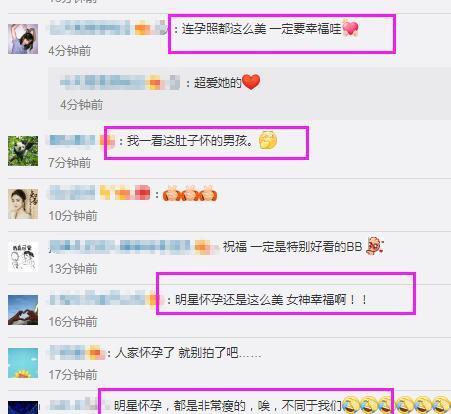The height and width of the screenshot is (414, 451).
Task: Click the comment 明星怀孕还是这么美 女神幸福啊
Action: [271, 300]
